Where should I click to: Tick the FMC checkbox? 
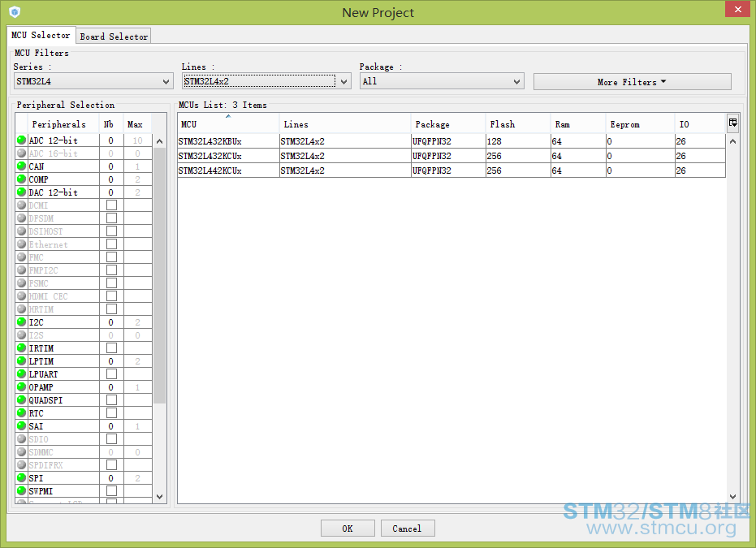pos(111,257)
